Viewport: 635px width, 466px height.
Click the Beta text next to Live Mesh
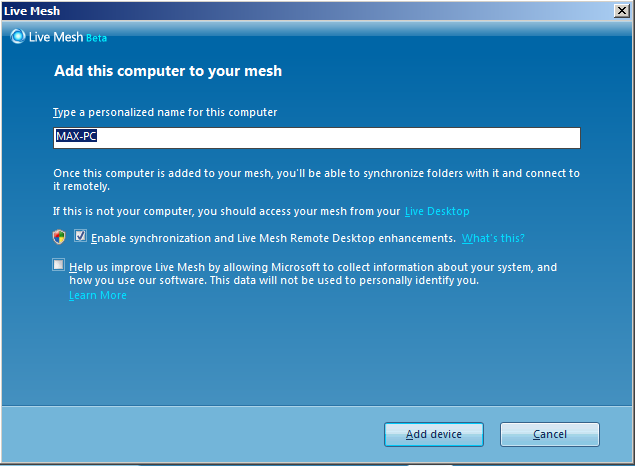pyautogui.click(x=96, y=38)
